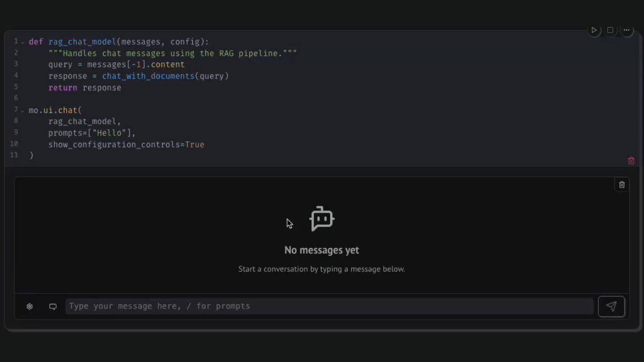Click the 'No messages yet' heading
Viewport: 644px width, 362px height.
click(x=322, y=250)
